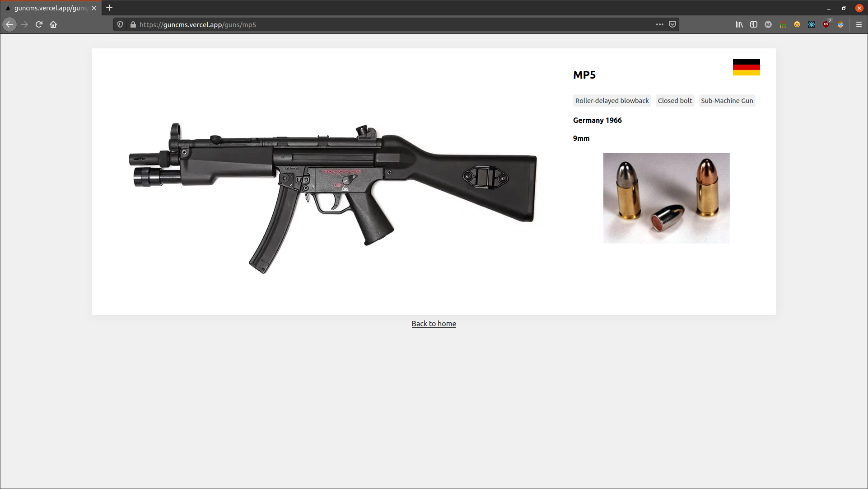Screen dimensions: 868x489
Task: Go to Firefox home page icon
Action: [53, 24]
